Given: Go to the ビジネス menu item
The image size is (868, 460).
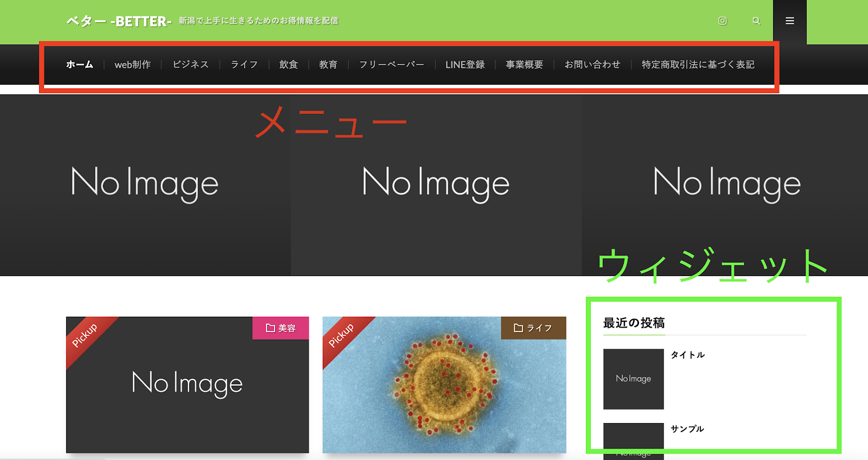Looking at the screenshot, I should (190, 65).
